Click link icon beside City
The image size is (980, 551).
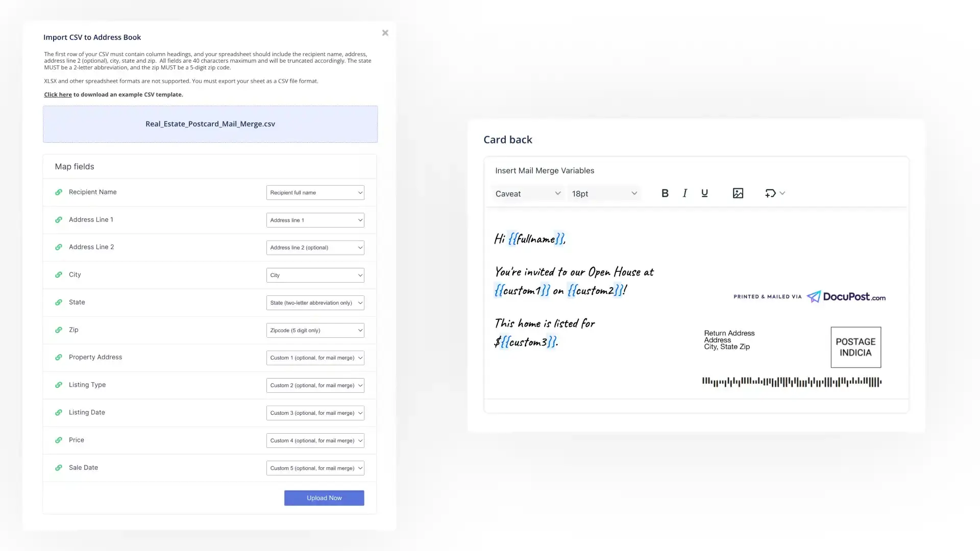pyautogui.click(x=59, y=275)
